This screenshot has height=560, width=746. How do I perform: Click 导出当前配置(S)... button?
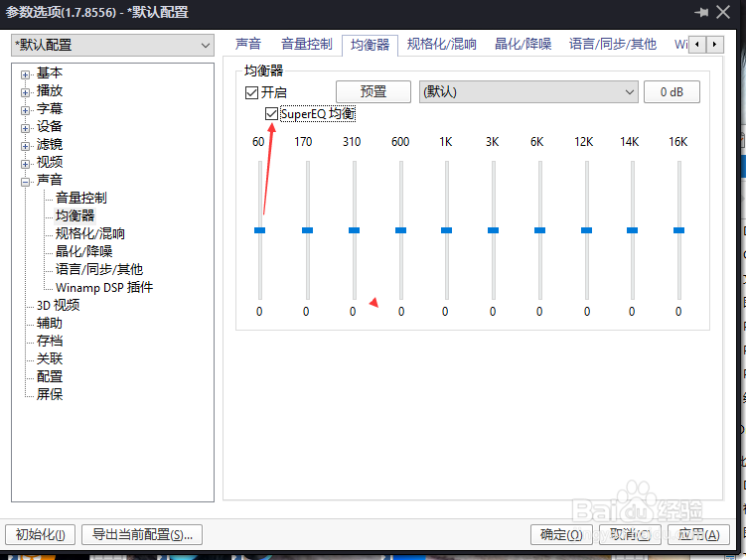click(x=142, y=535)
